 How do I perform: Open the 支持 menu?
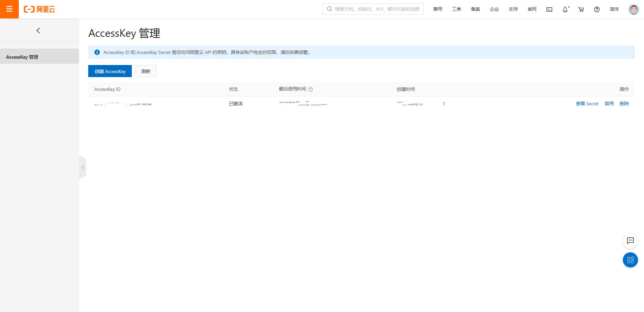tap(513, 9)
